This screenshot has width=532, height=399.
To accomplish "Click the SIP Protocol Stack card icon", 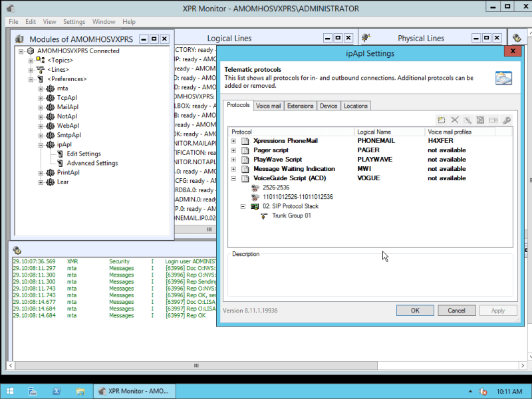I will pos(255,206).
